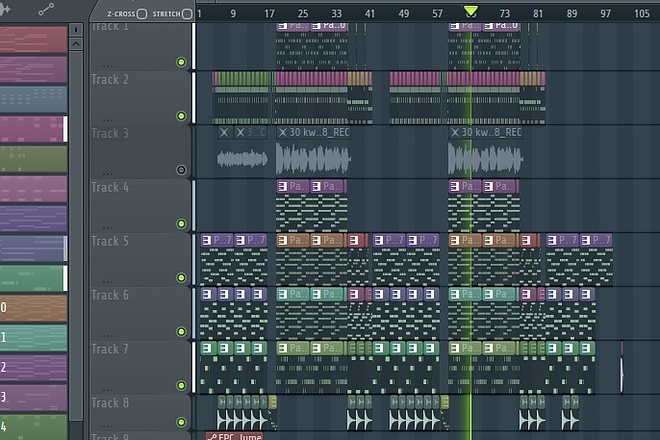
Task: Select the Track 5 header label
Action: click(x=110, y=241)
